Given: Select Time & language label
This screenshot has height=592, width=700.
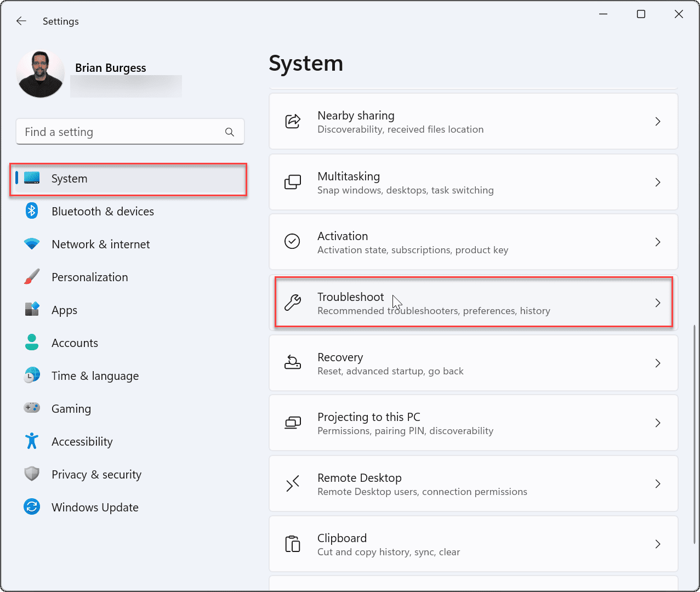Looking at the screenshot, I should 95,376.
